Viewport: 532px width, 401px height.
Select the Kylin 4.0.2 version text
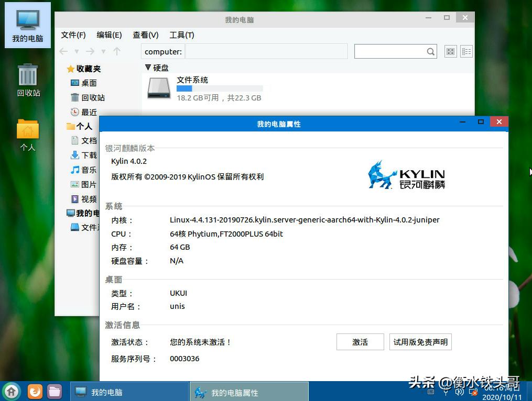(129, 161)
